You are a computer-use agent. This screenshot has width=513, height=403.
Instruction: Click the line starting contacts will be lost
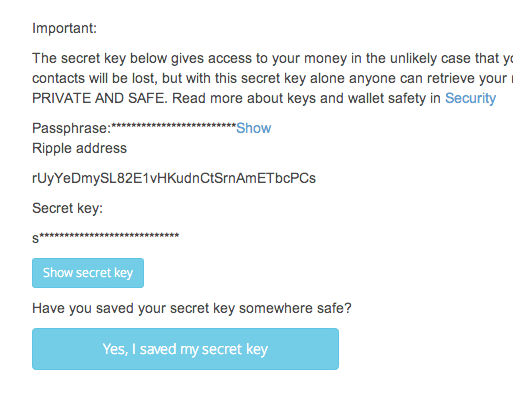(272, 78)
